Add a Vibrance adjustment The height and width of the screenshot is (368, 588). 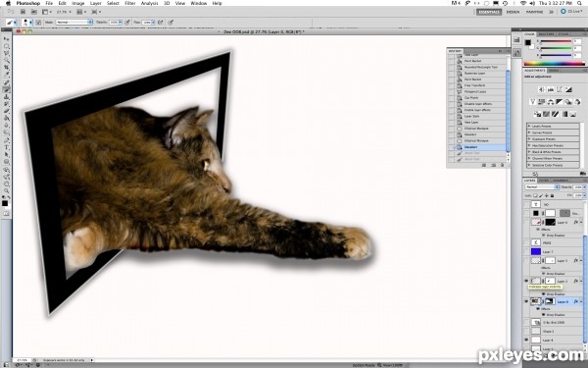click(x=532, y=102)
